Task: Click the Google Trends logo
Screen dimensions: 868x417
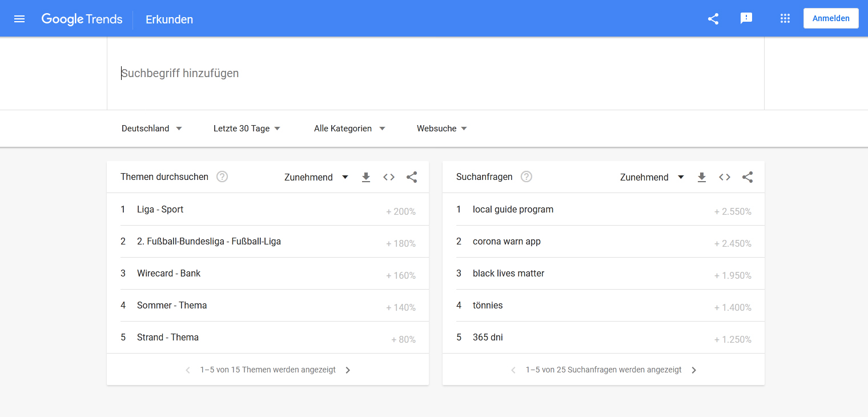Action: tap(82, 19)
